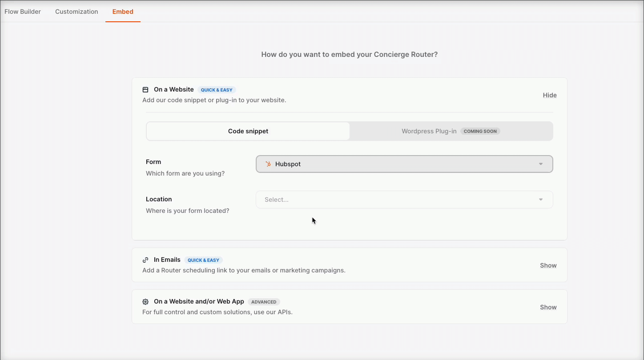Open the Customization tab
Screen dimensions: 644x360
pyautogui.click(x=76, y=12)
